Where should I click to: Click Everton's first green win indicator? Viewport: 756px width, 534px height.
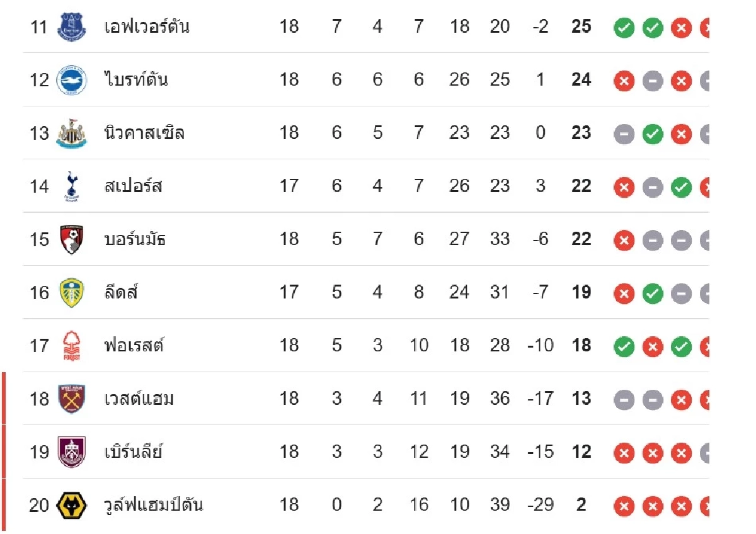point(624,28)
